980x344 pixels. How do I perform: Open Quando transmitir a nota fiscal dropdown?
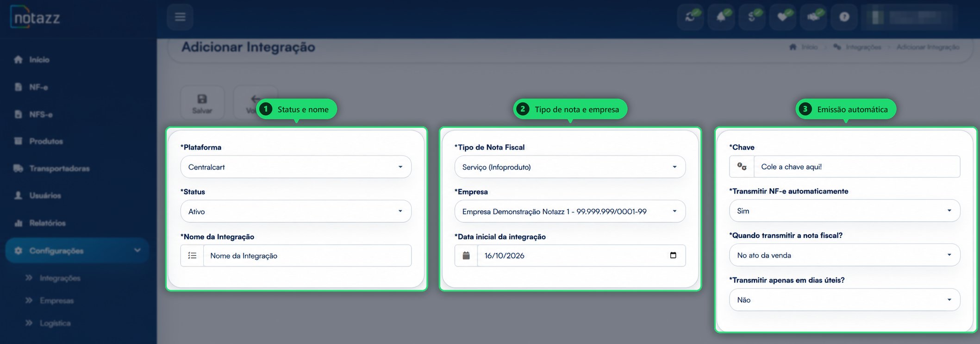coord(845,255)
